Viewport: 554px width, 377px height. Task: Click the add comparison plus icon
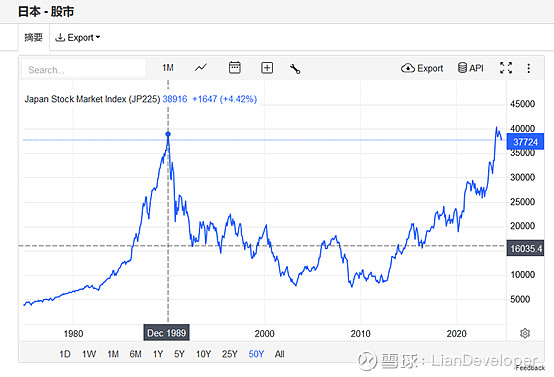click(267, 68)
